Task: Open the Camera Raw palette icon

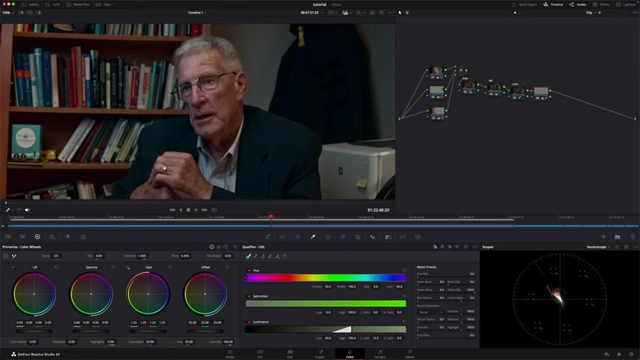Action: point(8,237)
